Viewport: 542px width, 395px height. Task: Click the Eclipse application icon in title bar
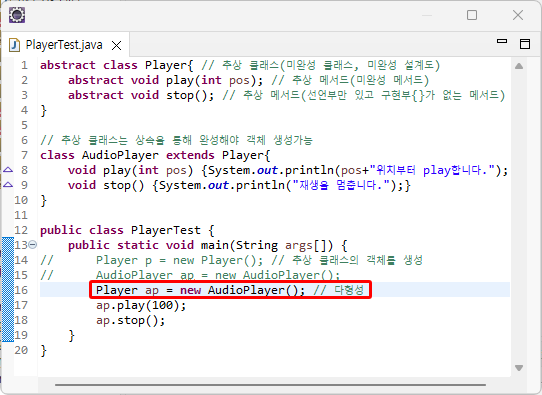pyautogui.click(x=17, y=15)
